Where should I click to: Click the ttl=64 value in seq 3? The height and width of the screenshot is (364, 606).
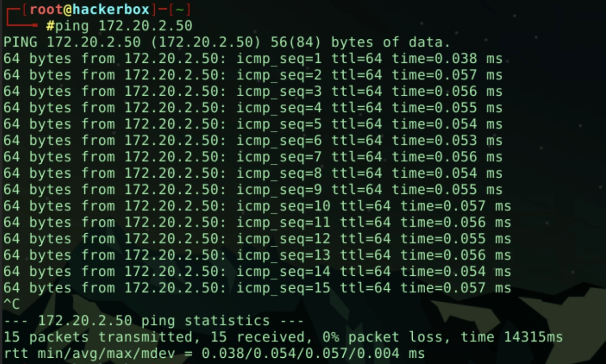[x=357, y=91]
